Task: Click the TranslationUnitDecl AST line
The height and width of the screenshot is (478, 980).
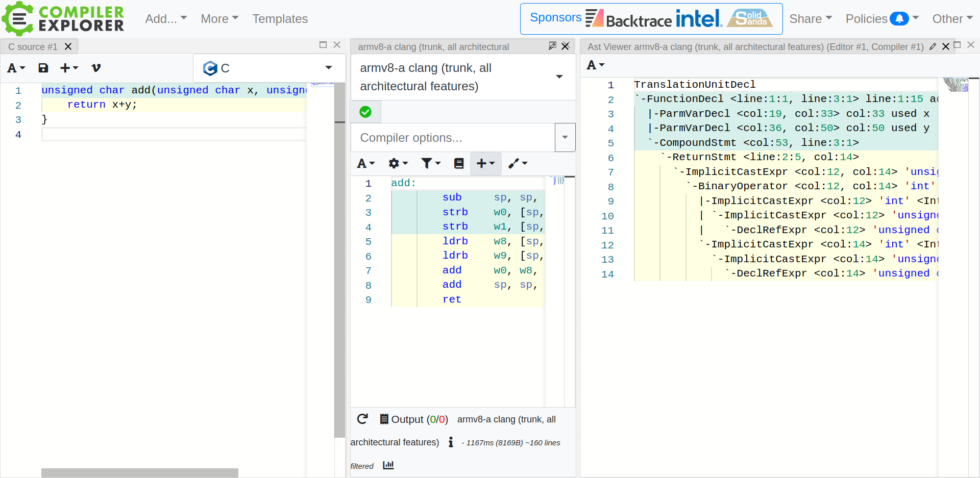Action: point(695,85)
